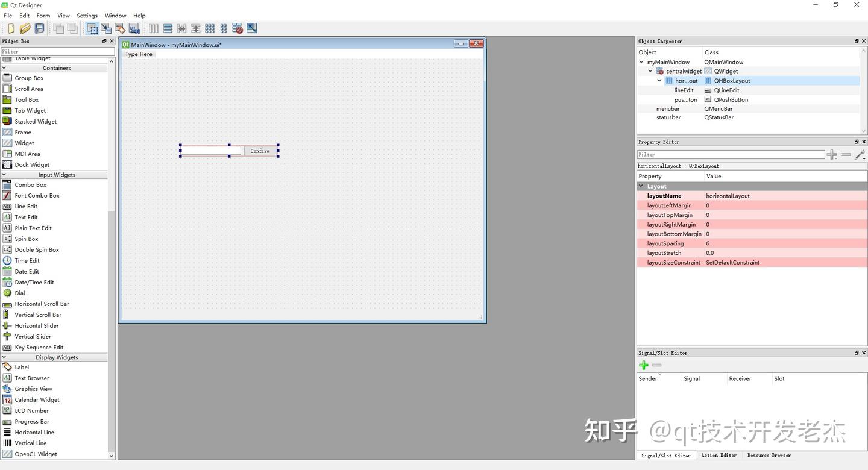Open the Form menu
This screenshot has height=470, width=868.
pos(42,15)
